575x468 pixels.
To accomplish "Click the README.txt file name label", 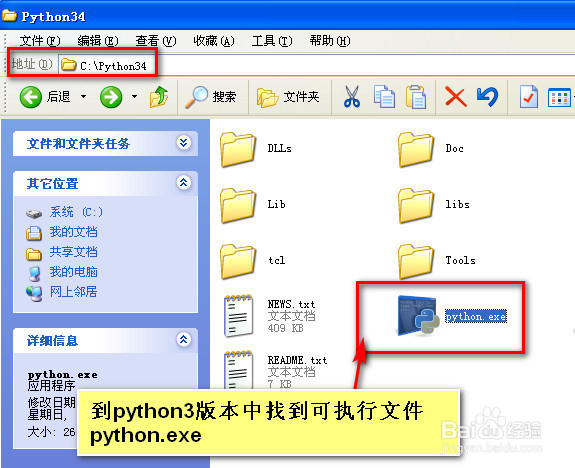I will (x=297, y=360).
